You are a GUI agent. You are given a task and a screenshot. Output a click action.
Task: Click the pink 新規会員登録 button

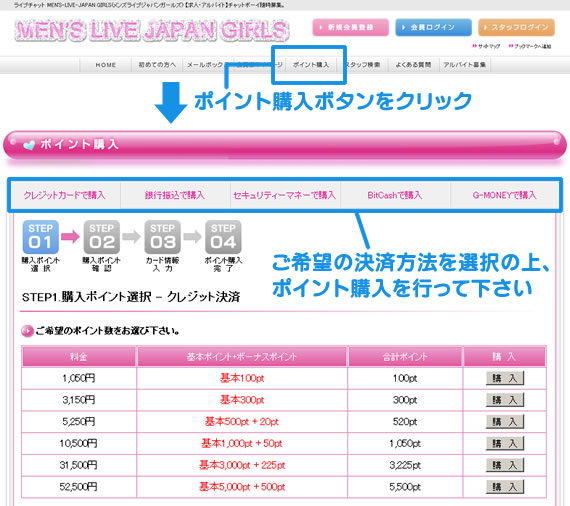tap(350, 27)
